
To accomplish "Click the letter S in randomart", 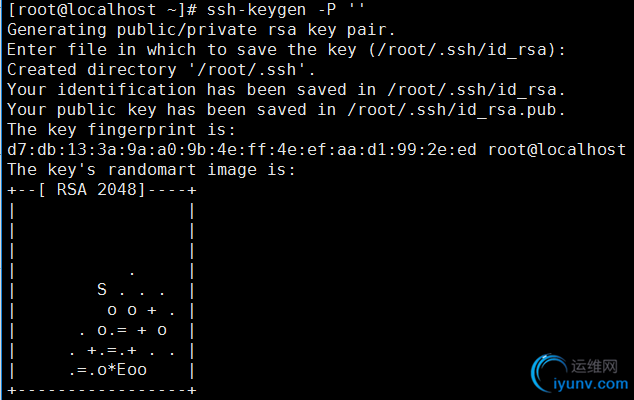I will [x=102, y=290].
